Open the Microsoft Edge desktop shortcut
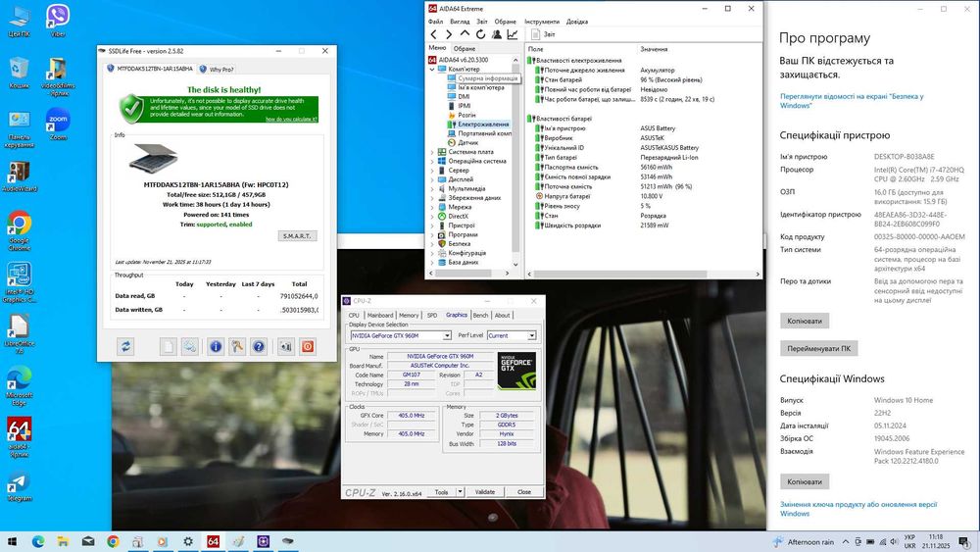 (19, 385)
